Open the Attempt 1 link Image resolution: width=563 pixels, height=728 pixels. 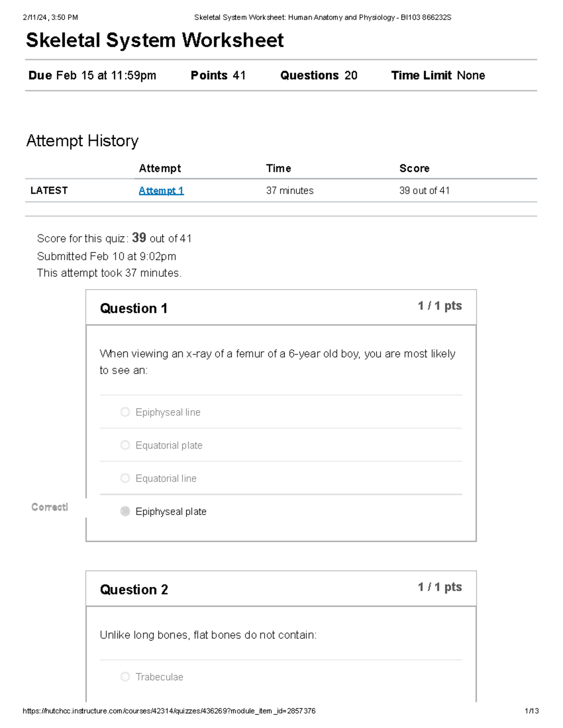tap(161, 191)
